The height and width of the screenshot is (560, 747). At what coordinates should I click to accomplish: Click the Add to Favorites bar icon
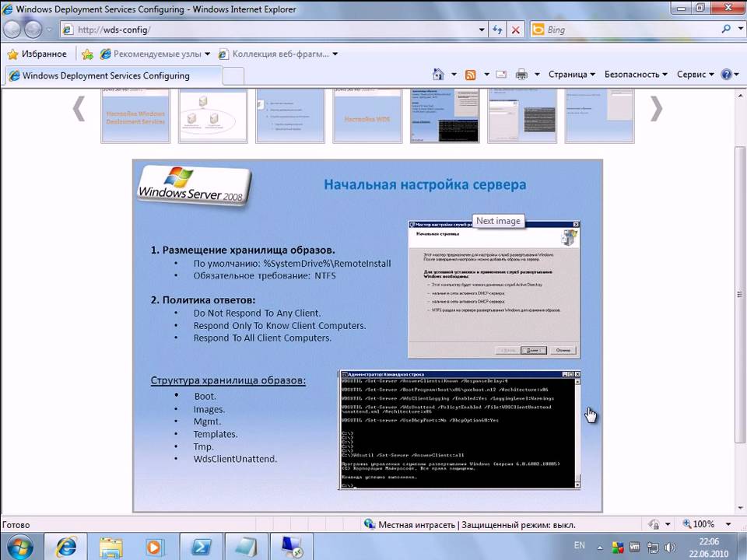(87, 54)
